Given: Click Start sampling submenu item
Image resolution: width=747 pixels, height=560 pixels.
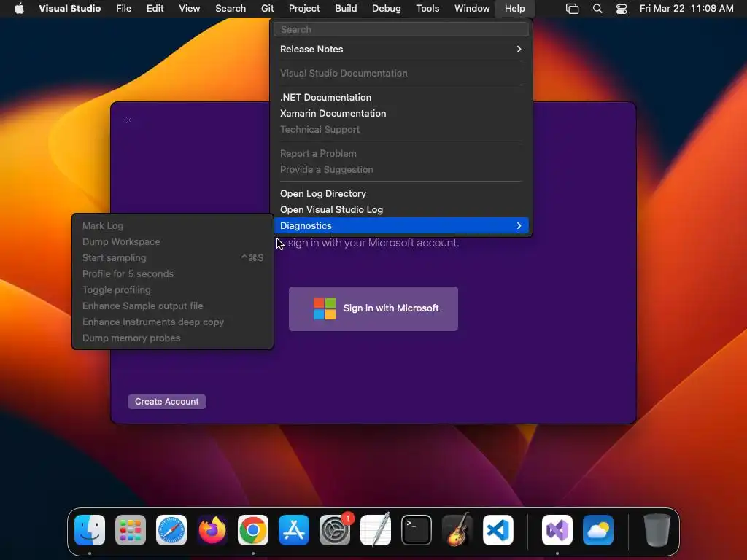Looking at the screenshot, I should click(172, 257).
